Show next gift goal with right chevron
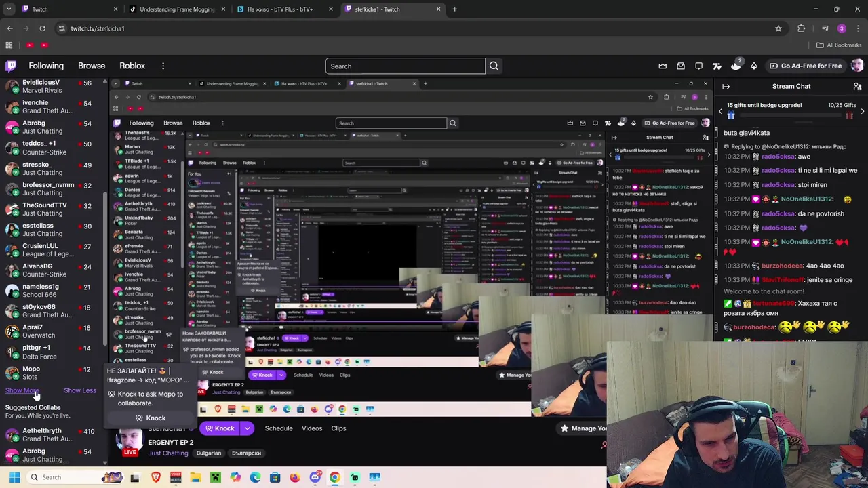 [x=862, y=110]
